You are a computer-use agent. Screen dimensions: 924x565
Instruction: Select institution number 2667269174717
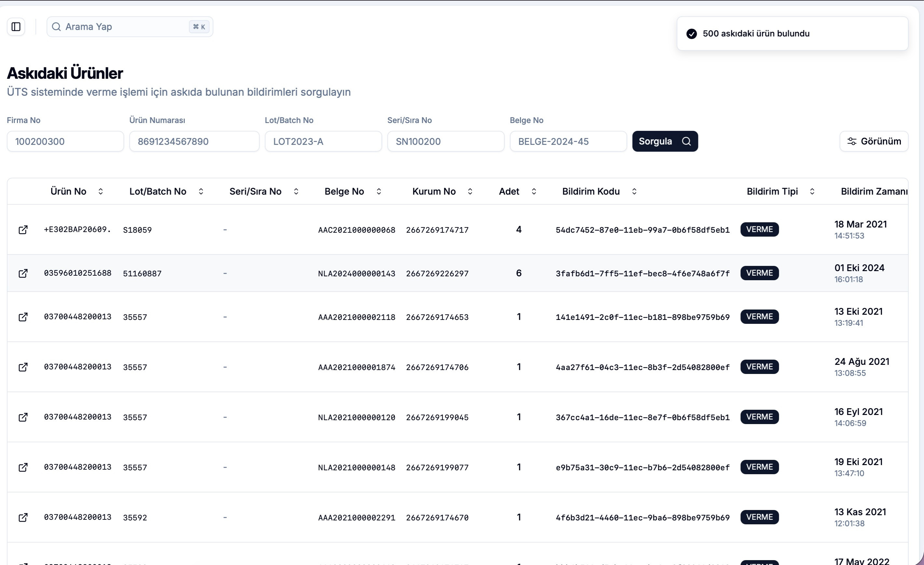pyautogui.click(x=437, y=230)
